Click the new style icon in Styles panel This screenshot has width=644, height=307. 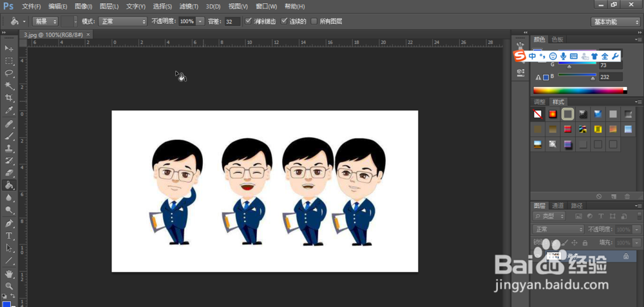tap(613, 197)
